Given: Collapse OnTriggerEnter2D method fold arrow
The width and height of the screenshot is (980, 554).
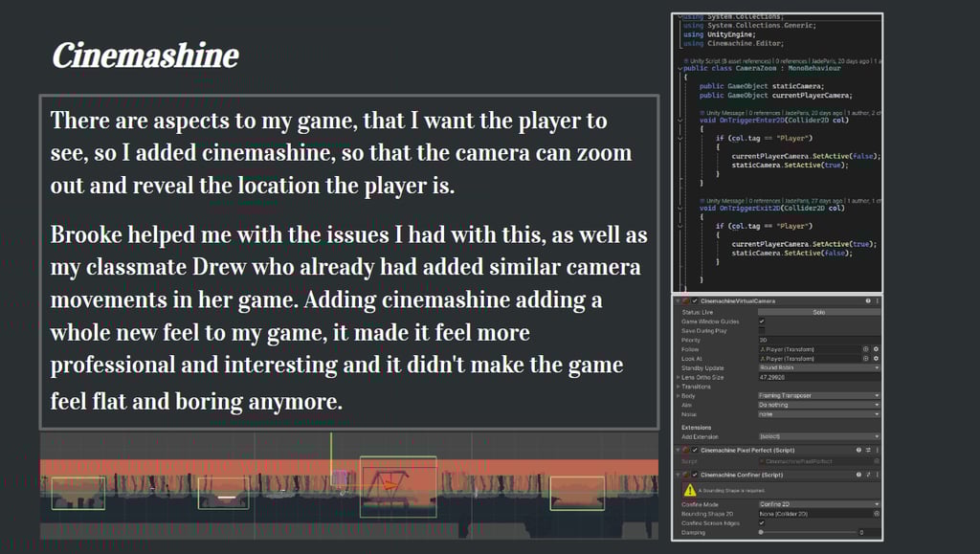Looking at the screenshot, I should pyautogui.click(x=680, y=121).
